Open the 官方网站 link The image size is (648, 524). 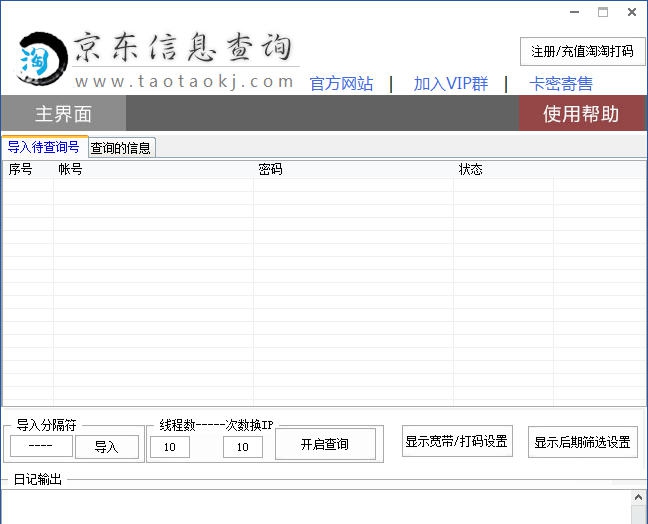coord(341,84)
